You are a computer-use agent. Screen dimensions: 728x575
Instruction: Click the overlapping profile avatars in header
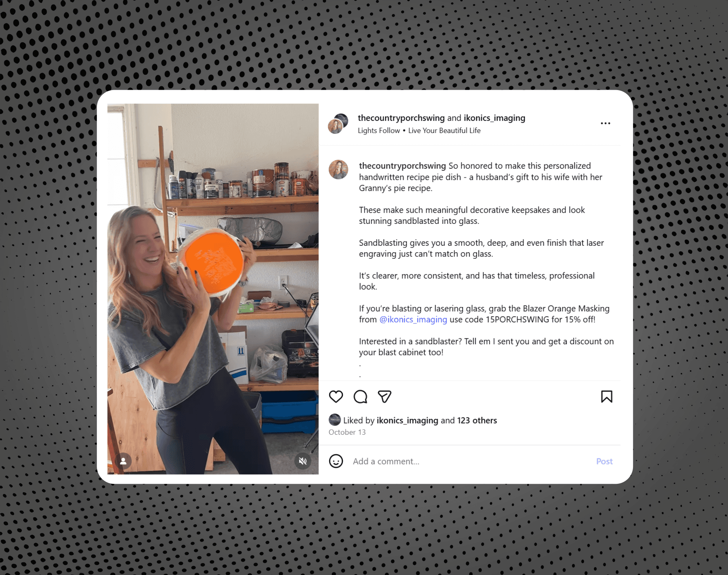pyautogui.click(x=338, y=123)
